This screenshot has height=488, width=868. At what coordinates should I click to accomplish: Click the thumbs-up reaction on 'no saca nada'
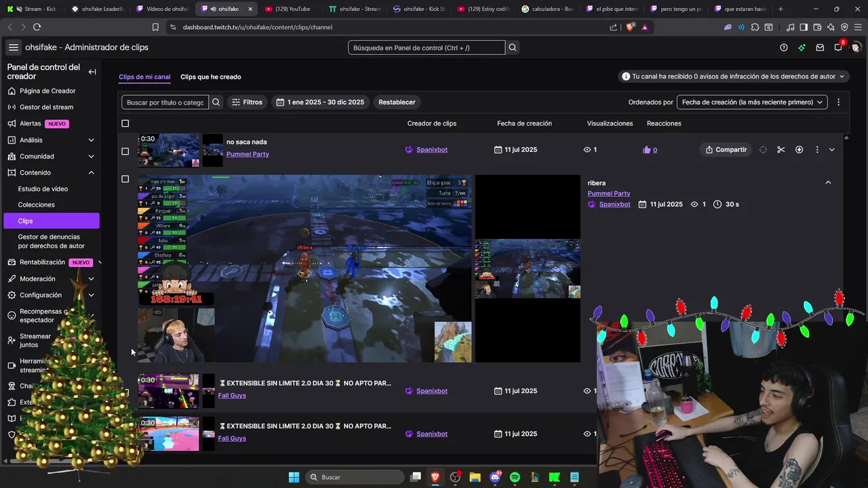(x=646, y=150)
